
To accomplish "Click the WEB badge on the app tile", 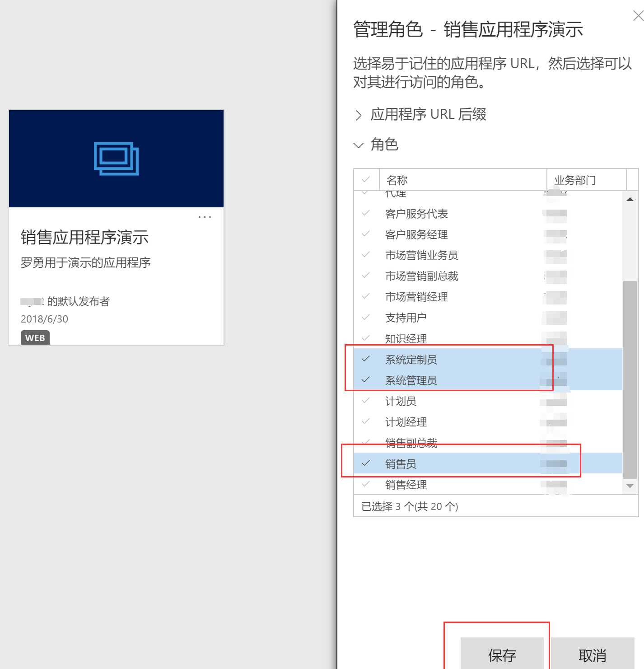I will coord(35,338).
